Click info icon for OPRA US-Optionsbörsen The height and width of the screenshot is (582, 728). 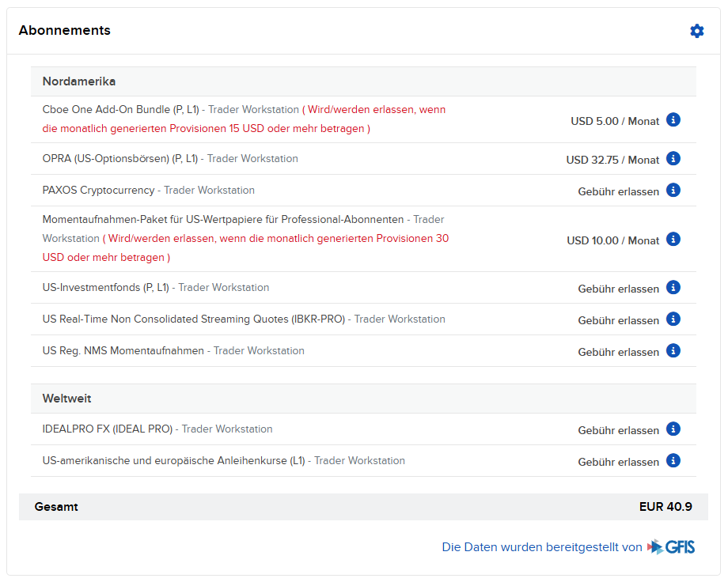(x=673, y=159)
